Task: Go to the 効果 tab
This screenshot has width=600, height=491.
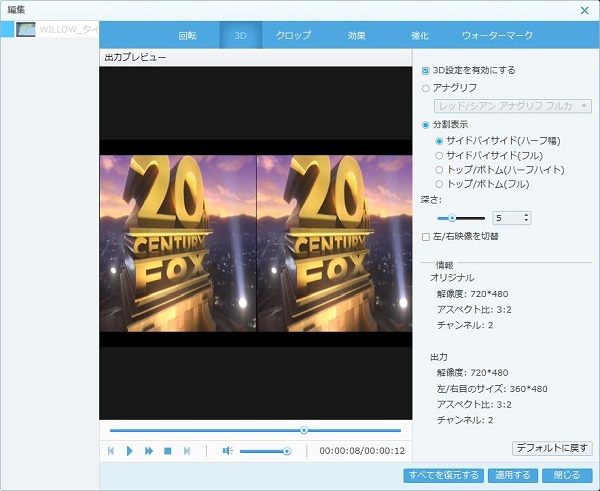Action: 357,36
